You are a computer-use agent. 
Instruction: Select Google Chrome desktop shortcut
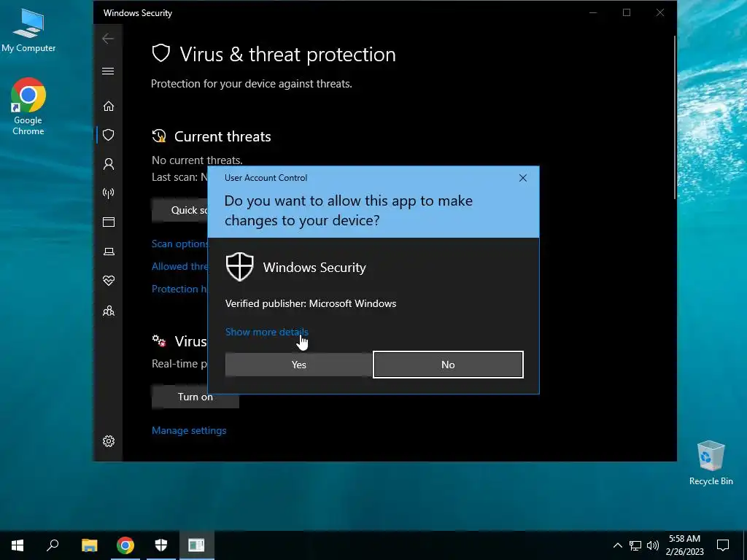point(28,106)
